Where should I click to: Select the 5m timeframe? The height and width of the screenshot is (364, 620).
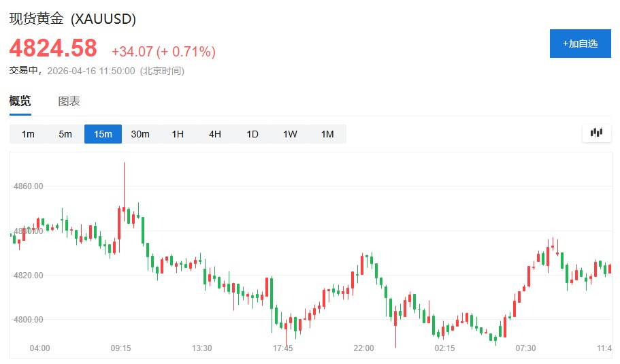tap(65, 134)
